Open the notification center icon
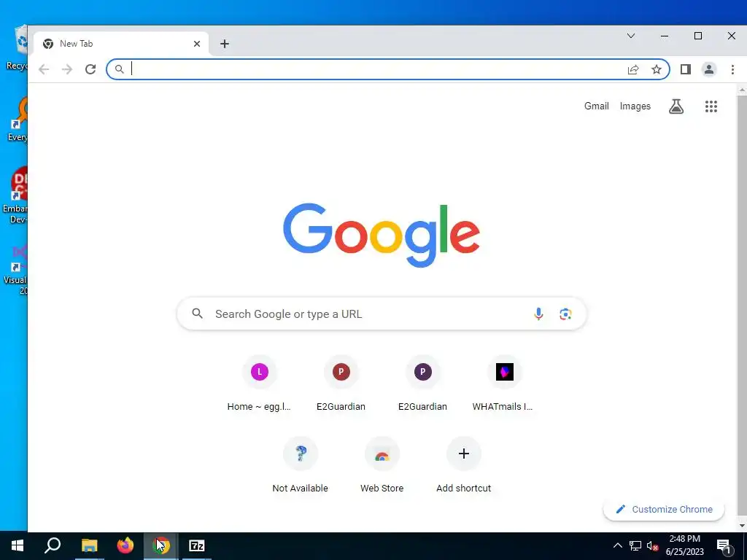Screen dimensions: 747x560 [724, 546]
